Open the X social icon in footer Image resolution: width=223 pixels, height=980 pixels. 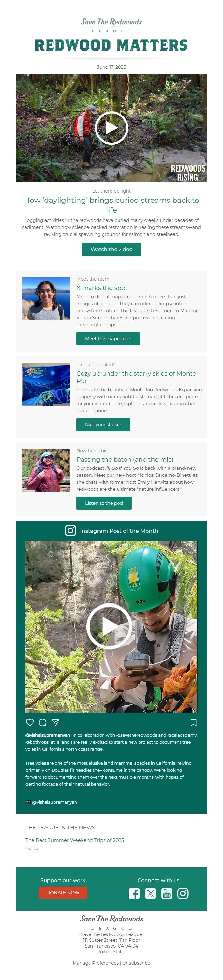150,893
